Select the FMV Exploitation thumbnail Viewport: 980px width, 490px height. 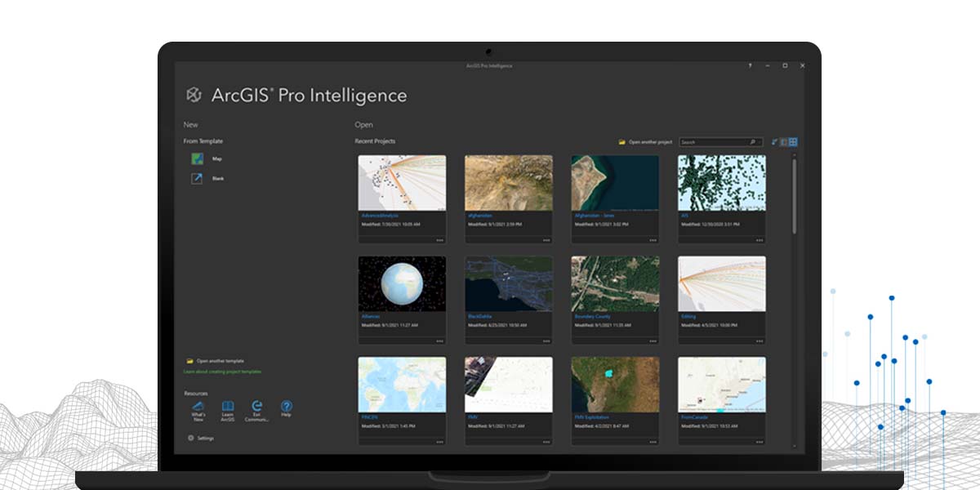615,385
